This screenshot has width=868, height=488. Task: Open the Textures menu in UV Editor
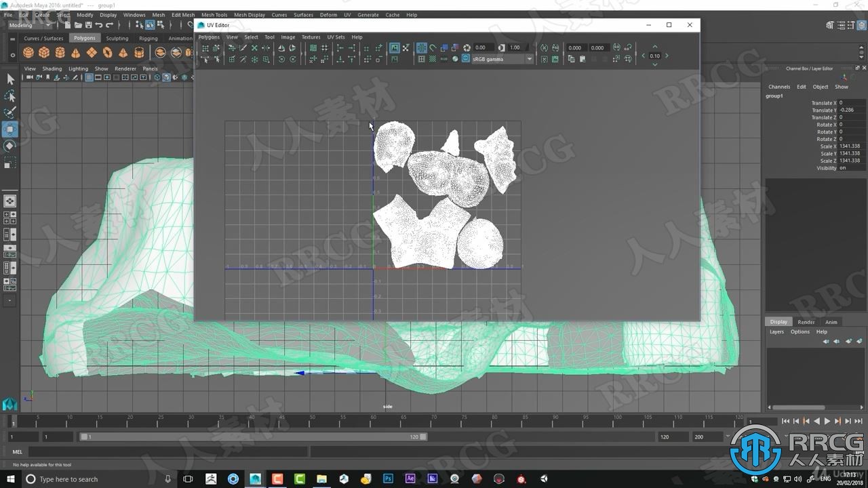[x=311, y=37]
